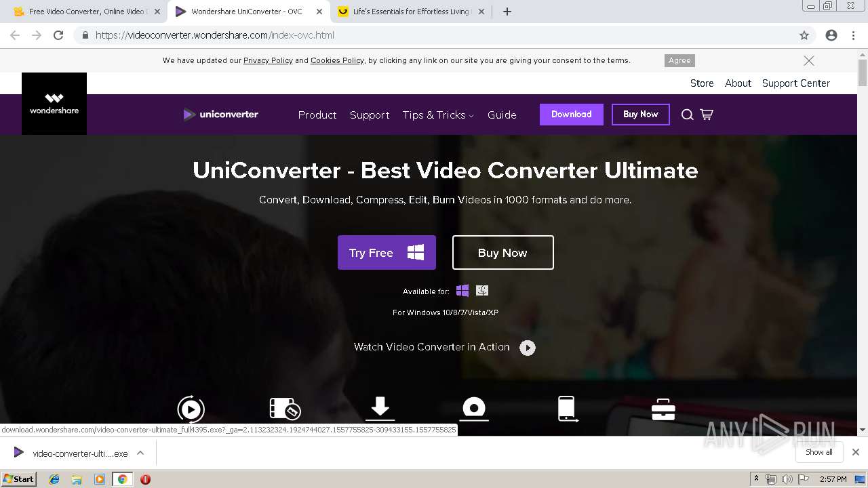Go forward to the next page
The width and height of the screenshot is (868, 488).
(x=37, y=35)
